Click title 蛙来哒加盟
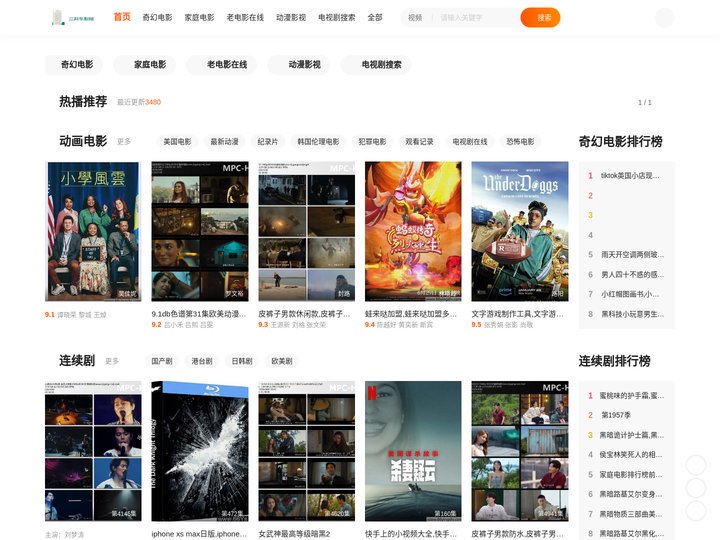The height and width of the screenshot is (540, 720). click(x=411, y=314)
